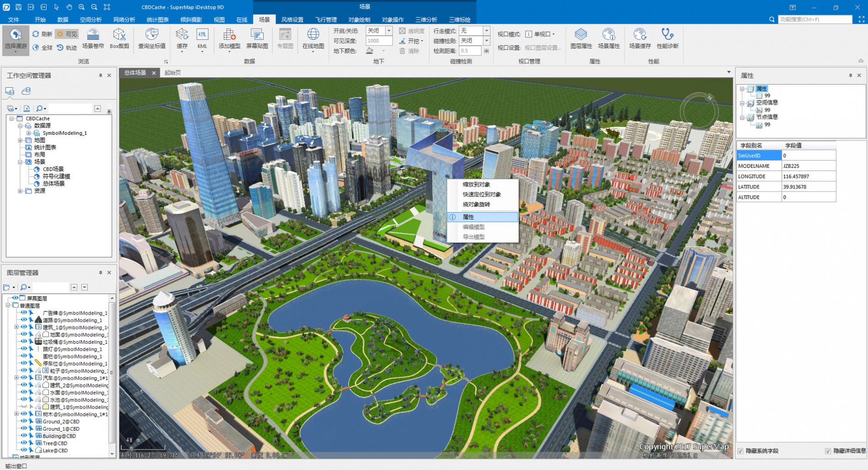Select the 选择漫游 navigation tool
Screen dimensions: 868x470
[16, 40]
